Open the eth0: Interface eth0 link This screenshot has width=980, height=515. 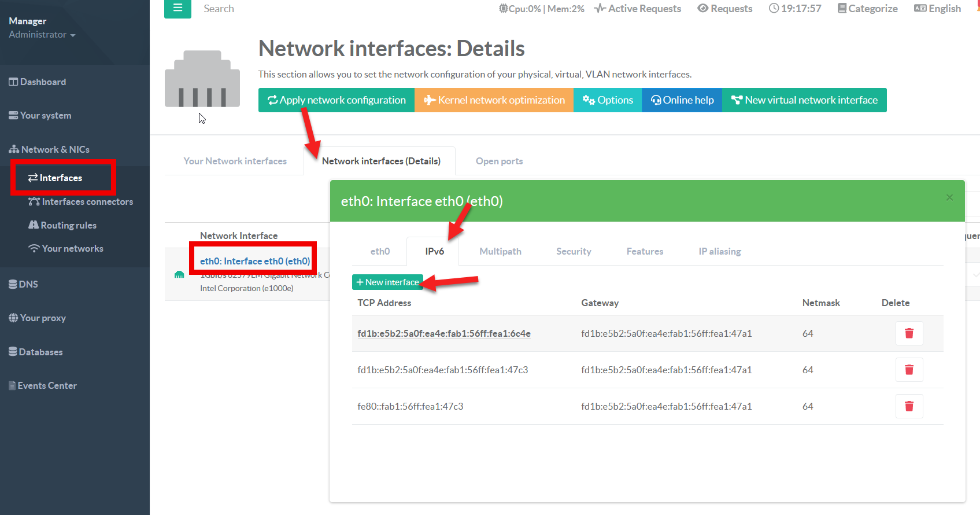[254, 261]
